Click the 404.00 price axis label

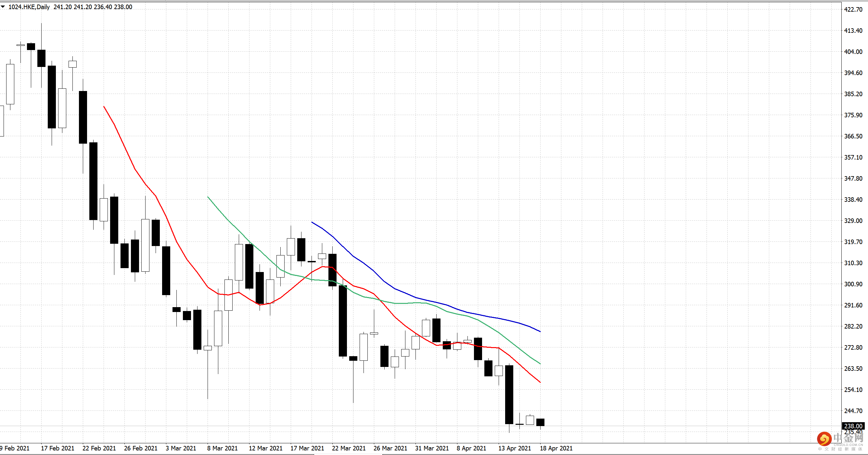[x=853, y=52]
